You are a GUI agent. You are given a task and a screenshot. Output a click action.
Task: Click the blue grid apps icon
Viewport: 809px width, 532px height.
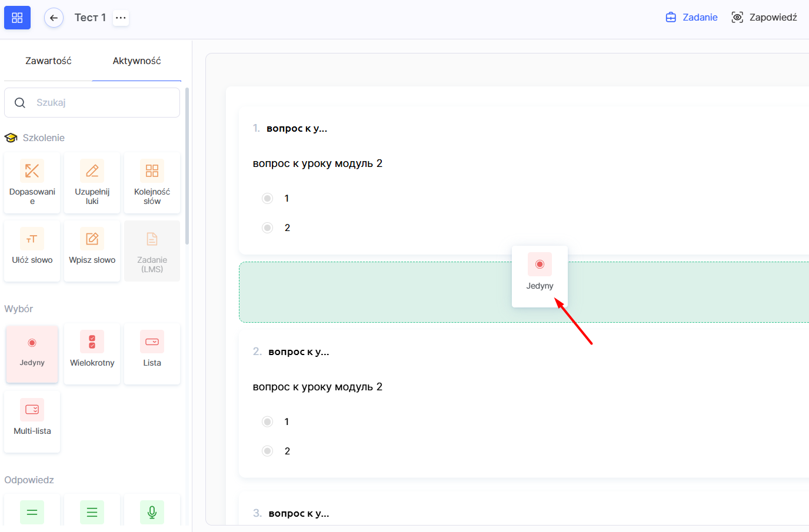click(17, 18)
